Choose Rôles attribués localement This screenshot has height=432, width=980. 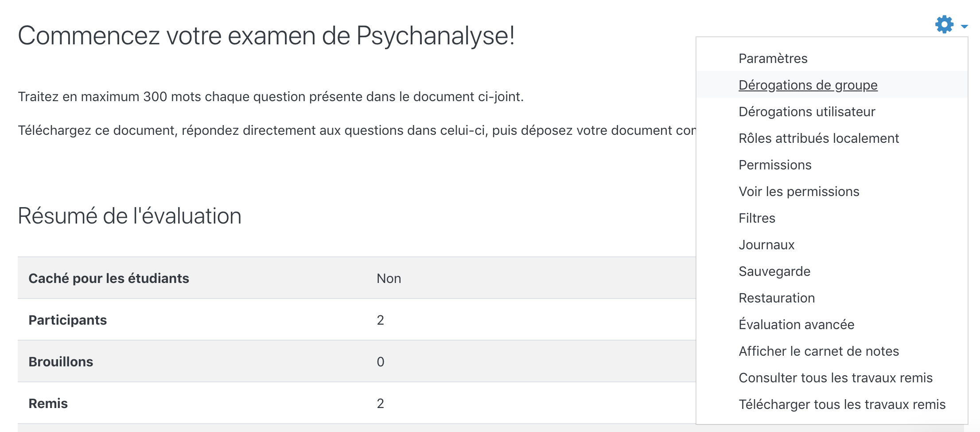pyautogui.click(x=819, y=138)
